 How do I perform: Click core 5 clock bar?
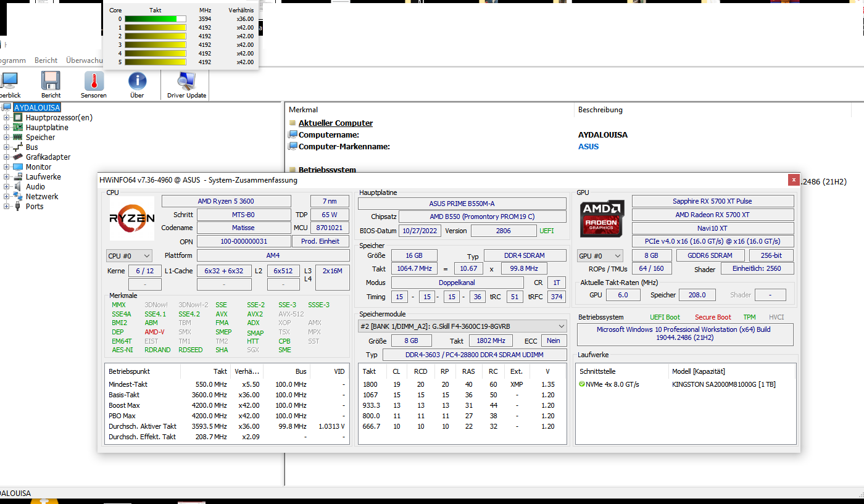pos(155,62)
